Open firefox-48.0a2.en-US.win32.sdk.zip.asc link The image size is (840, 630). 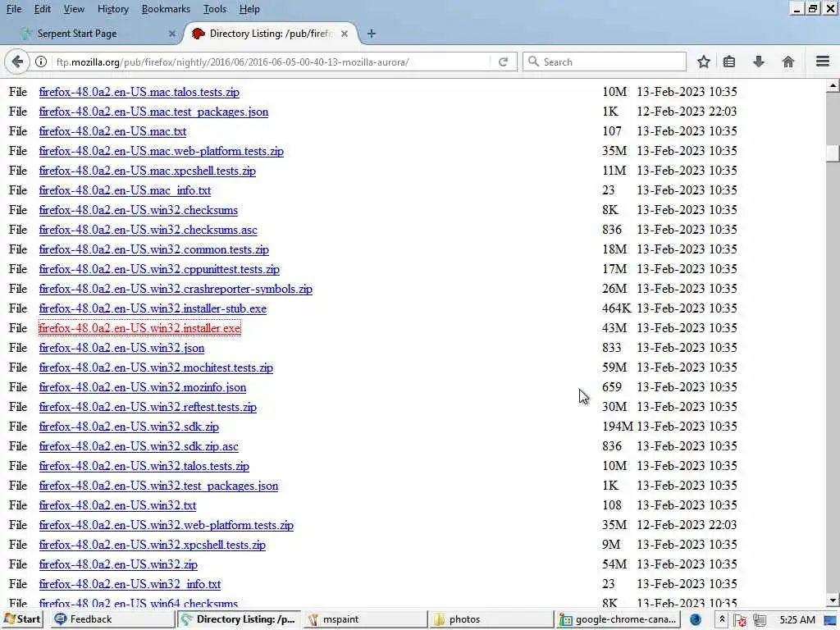click(x=139, y=446)
